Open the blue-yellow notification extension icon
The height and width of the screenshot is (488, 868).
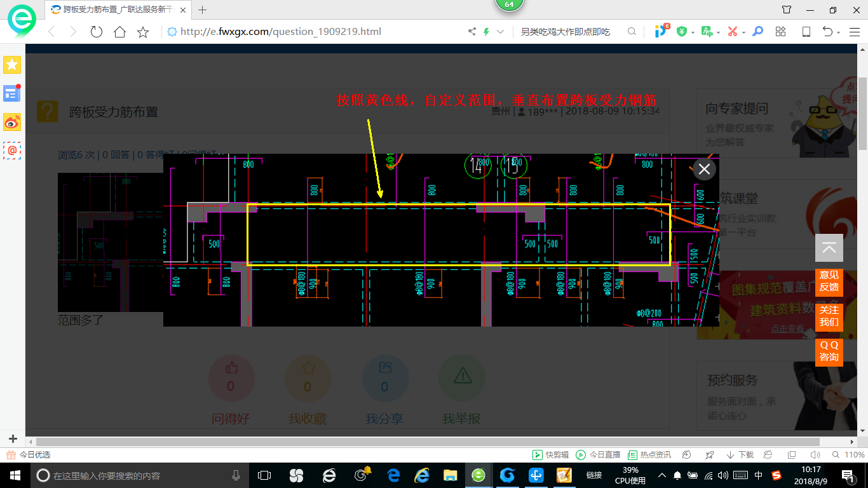point(661,30)
